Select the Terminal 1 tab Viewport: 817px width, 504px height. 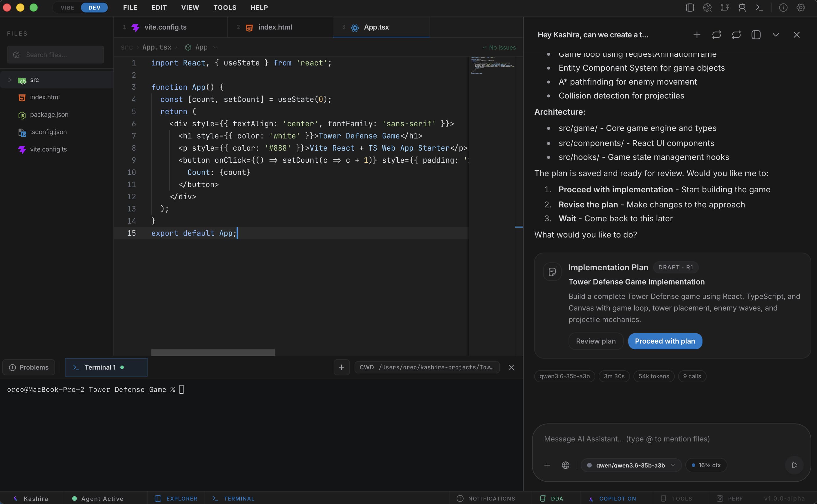point(106,367)
